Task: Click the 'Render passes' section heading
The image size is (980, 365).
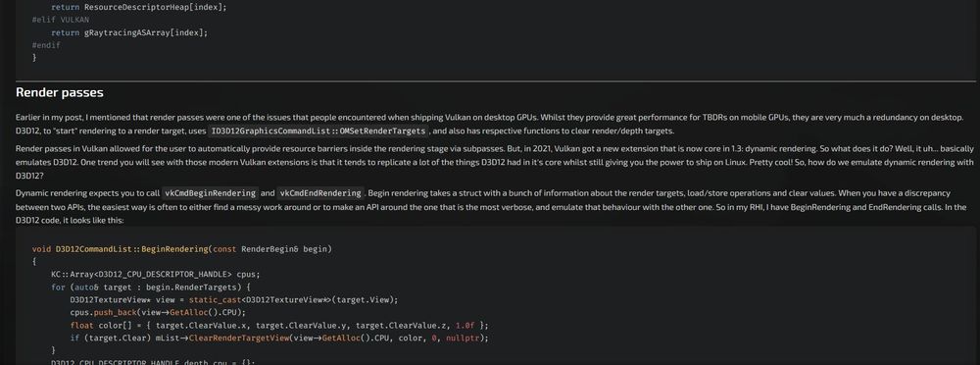Action: 60,92
